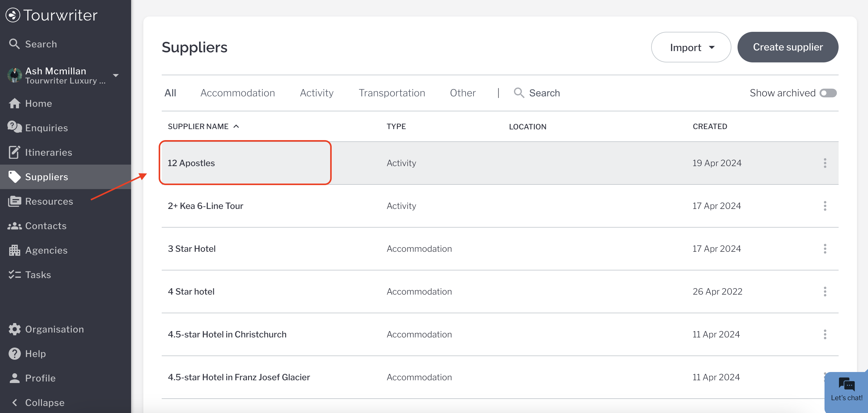The height and width of the screenshot is (413, 868).
Task: Toggle the Show archived switch
Action: tap(828, 93)
